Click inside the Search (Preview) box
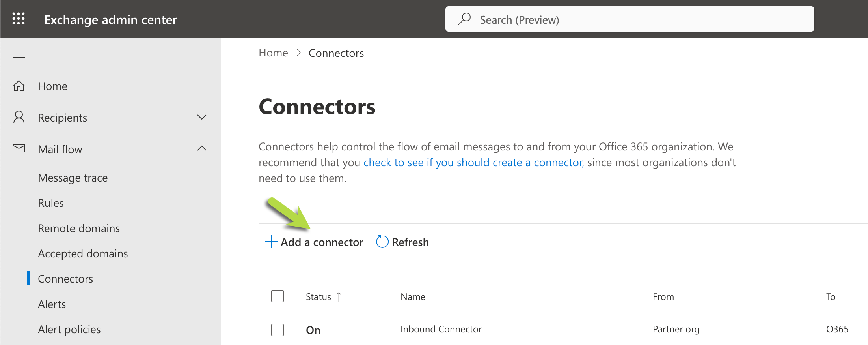Image resolution: width=868 pixels, height=345 pixels. [x=630, y=19]
